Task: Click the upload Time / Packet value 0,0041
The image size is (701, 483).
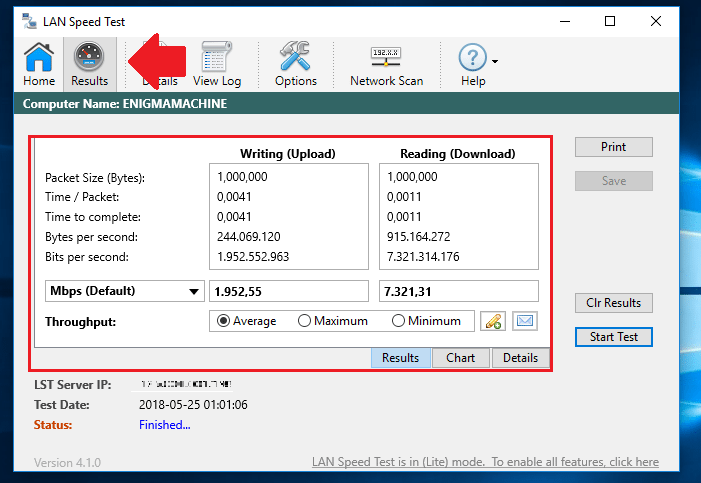Action: [x=234, y=197]
